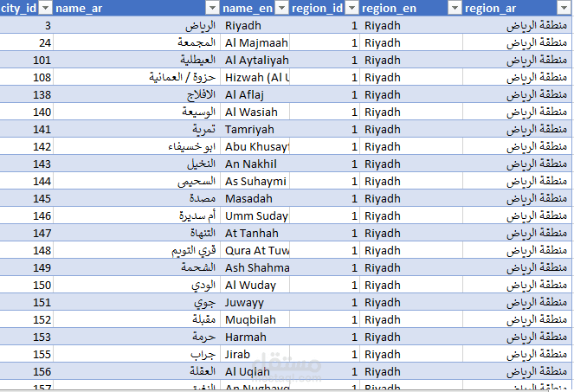
Task: Select the city_id cell with value 150
Action: click(x=26, y=285)
